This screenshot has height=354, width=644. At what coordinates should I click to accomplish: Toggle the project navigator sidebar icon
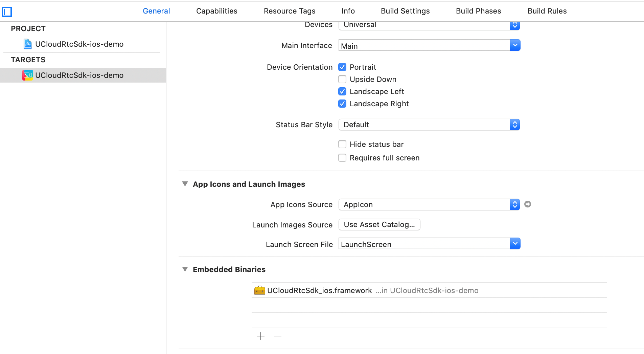[x=7, y=12]
